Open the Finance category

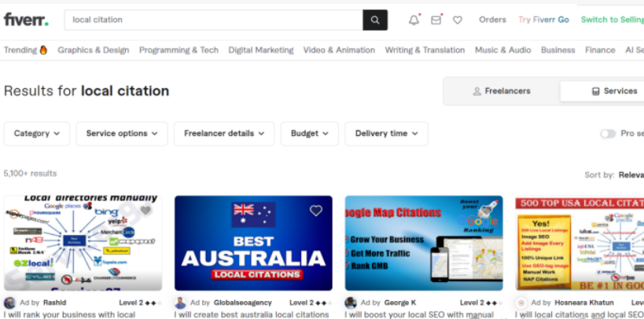tap(600, 50)
